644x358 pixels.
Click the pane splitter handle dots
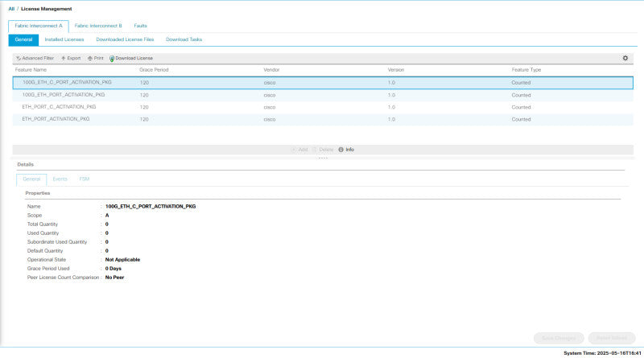323,158
